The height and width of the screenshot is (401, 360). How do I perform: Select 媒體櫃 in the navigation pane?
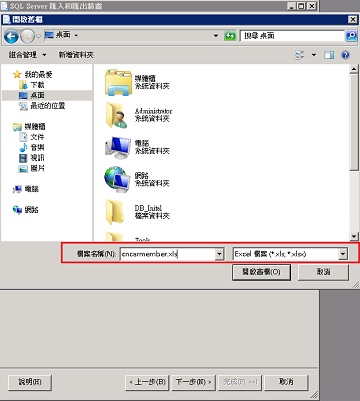click(x=35, y=127)
